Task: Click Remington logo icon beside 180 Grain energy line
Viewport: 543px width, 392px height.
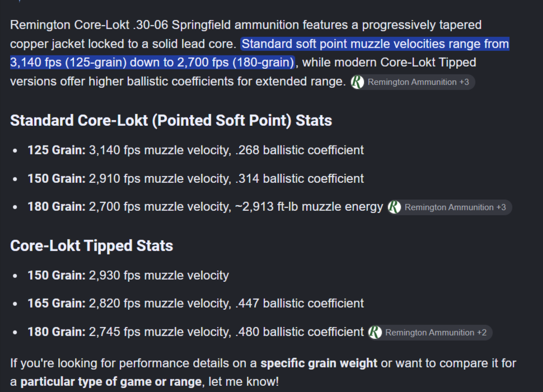Action: click(x=395, y=207)
